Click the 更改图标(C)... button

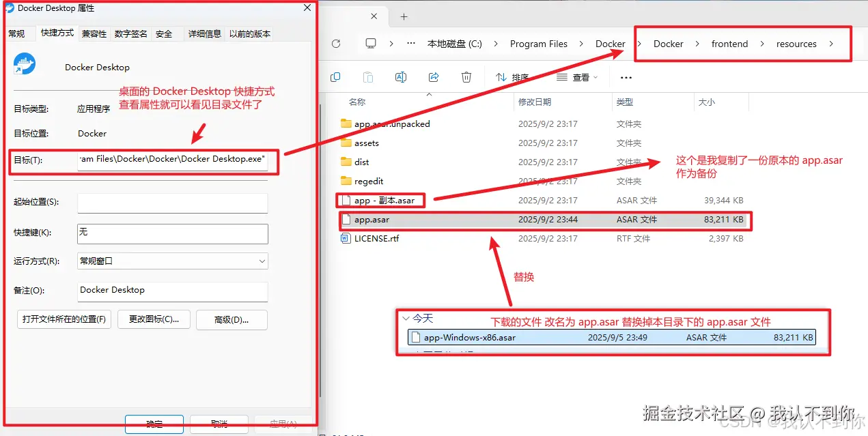pyautogui.click(x=154, y=319)
